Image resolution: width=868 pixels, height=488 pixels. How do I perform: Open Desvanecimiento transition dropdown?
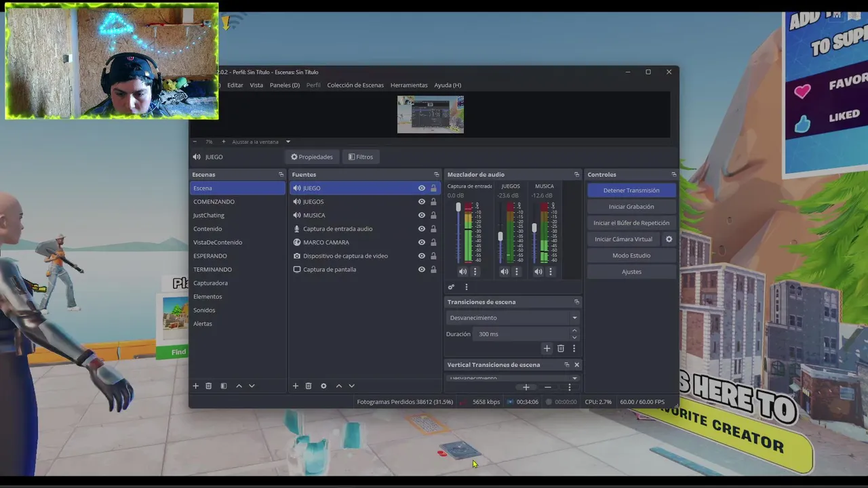pos(513,318)
